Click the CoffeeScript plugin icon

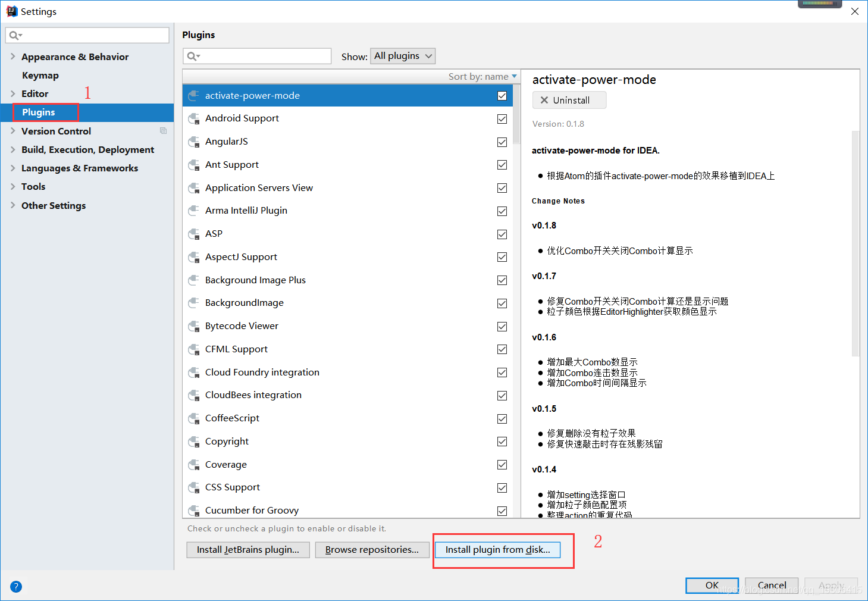(193, 418)
